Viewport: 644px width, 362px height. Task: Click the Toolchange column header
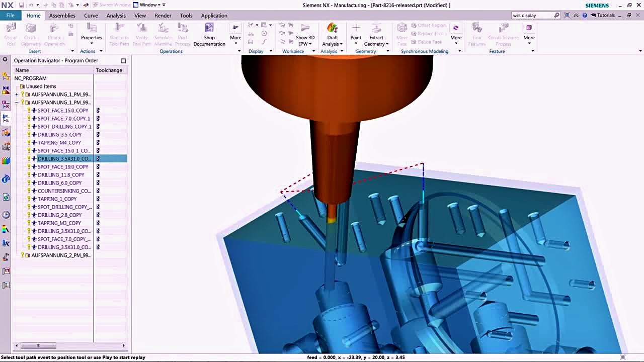111,70
